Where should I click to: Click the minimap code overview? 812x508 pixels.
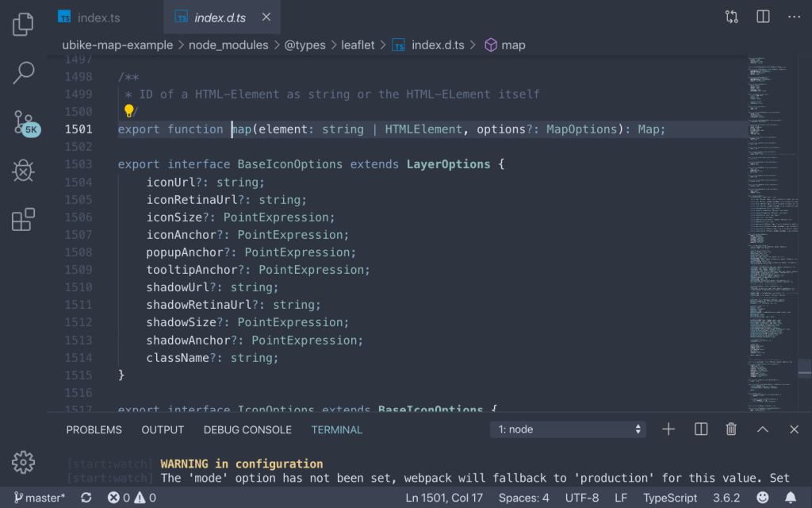(772, 233)
